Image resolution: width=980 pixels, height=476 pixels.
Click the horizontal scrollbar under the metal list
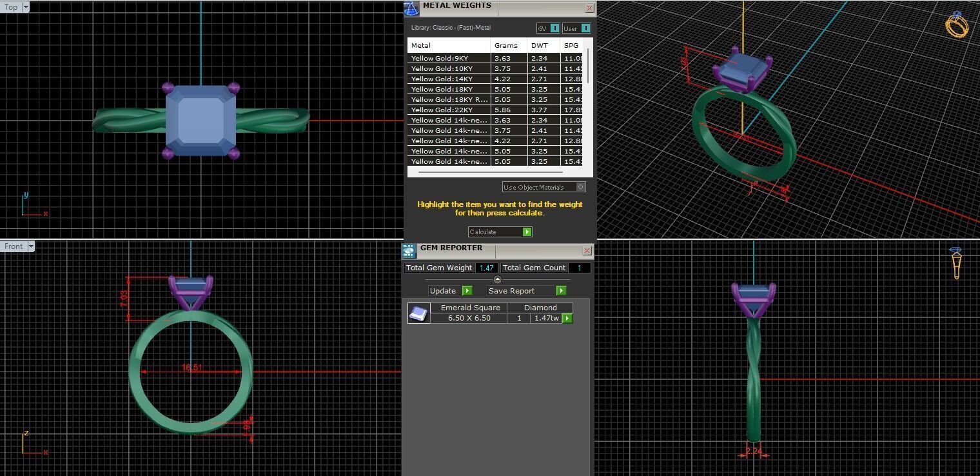(x=490, y=172)
